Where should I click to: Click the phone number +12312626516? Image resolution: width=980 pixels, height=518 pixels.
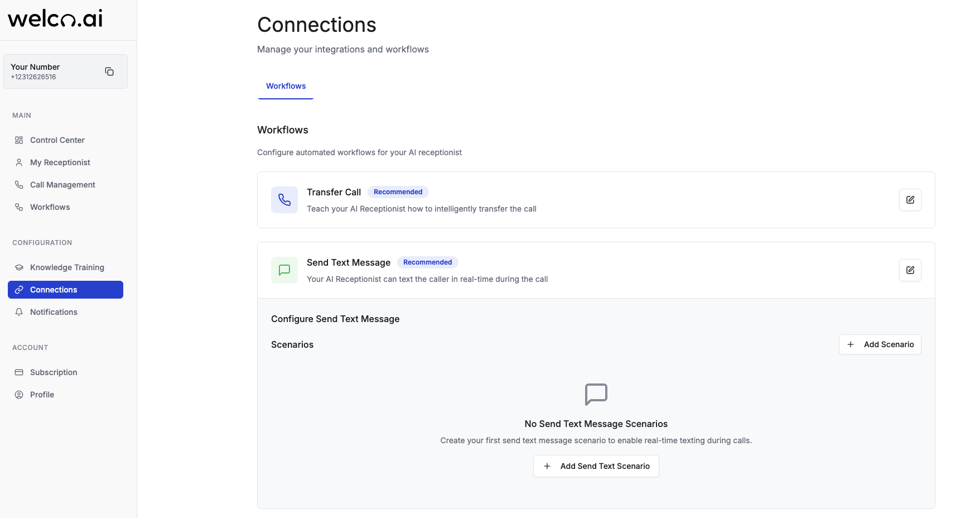33,77
